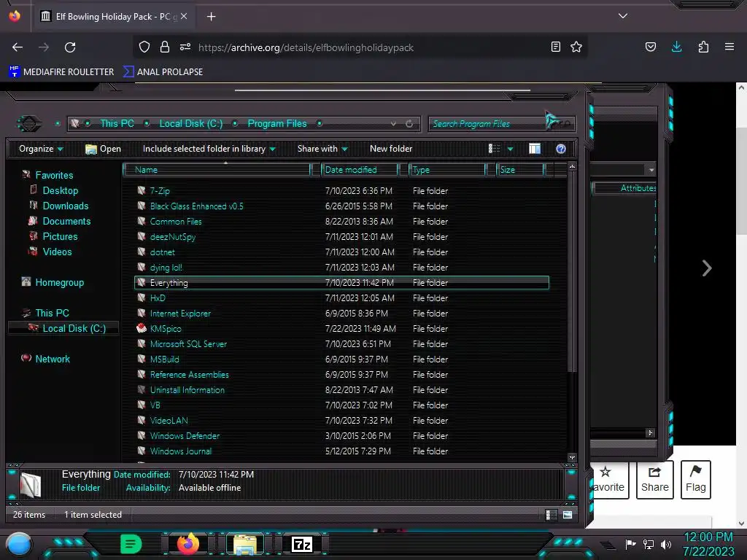Viewport: 747px width, 560px height.
Task: Toggle the preview pane icon
Action: [x=535, y=149]
